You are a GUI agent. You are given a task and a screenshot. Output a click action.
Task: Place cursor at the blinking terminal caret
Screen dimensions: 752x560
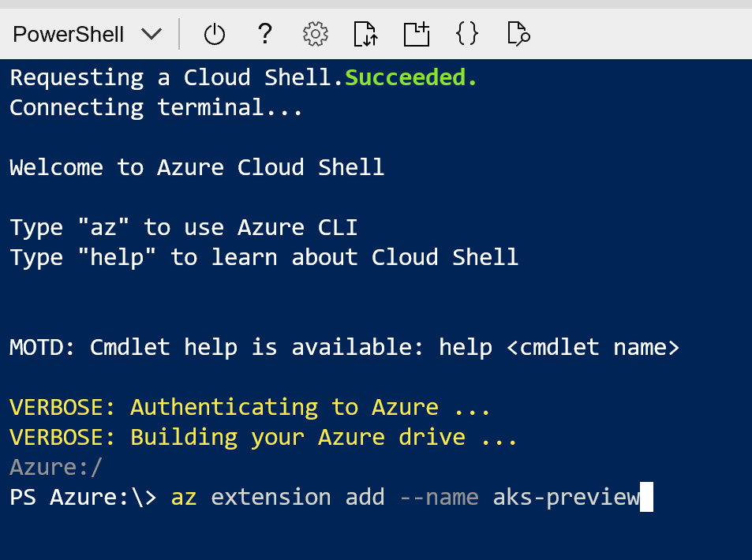pos(649,497)
